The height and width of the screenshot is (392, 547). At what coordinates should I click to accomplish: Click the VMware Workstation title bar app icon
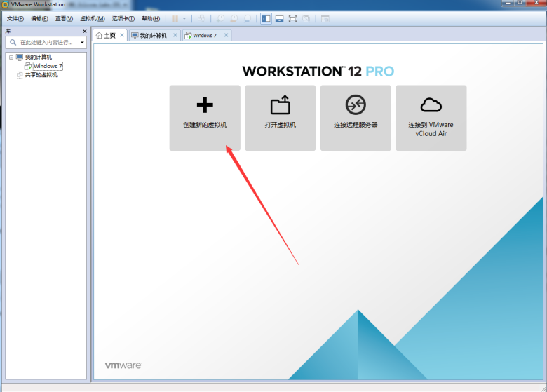(6, 4)
